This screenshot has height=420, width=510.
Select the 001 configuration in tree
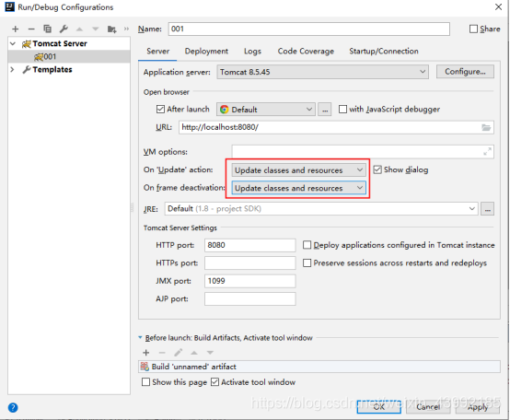click(x=69, y=56)
